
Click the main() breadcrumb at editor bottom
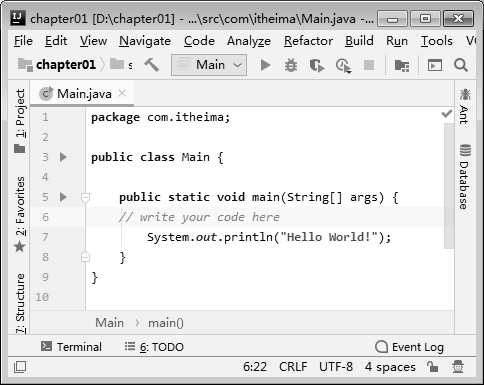click(x=166, y=323)
